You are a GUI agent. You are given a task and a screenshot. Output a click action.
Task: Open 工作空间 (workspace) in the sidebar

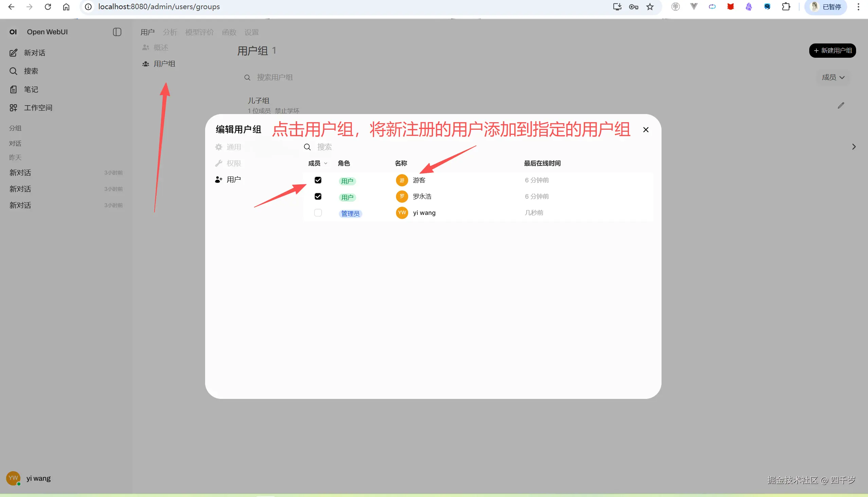click(38, 107)
